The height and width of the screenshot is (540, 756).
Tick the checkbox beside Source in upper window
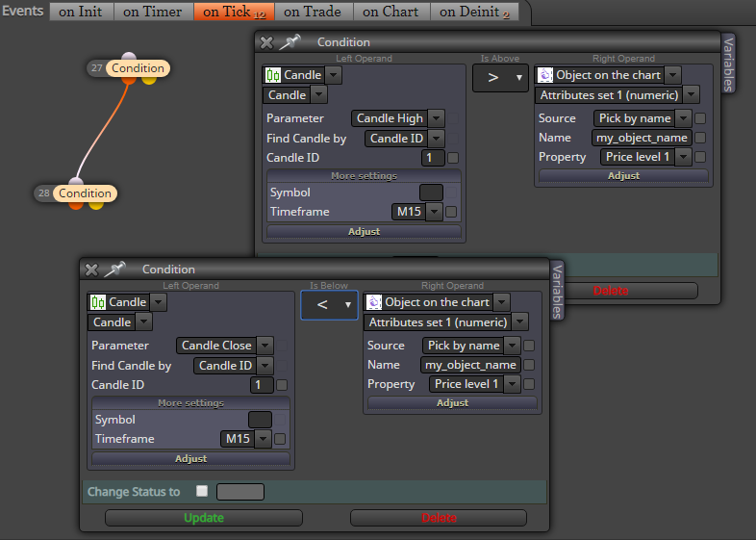pos(700,118)
